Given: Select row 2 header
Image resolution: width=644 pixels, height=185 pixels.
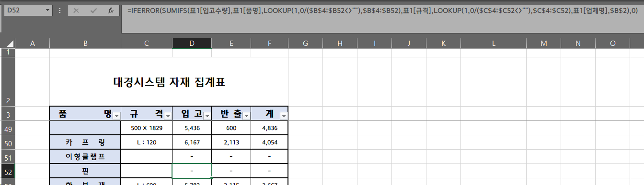Looking at the screenshot, I should pos(8,82).
